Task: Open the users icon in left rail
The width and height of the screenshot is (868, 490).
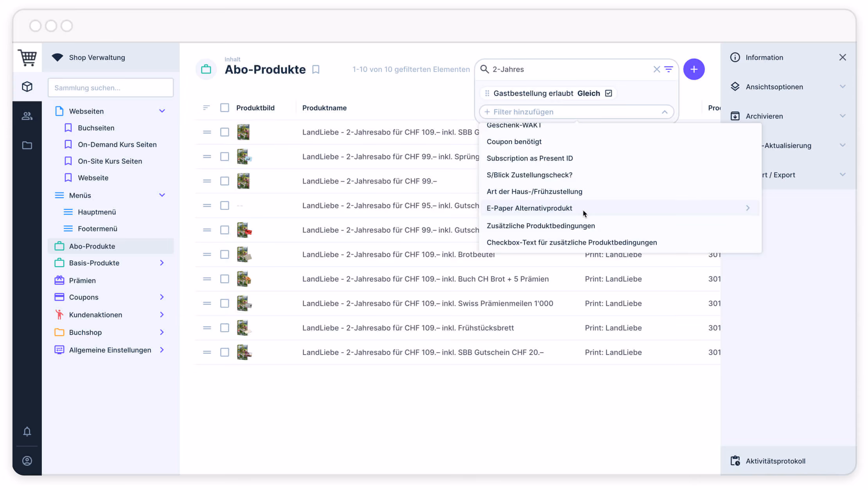Action: pyautogui.click(x=27, y=116)
